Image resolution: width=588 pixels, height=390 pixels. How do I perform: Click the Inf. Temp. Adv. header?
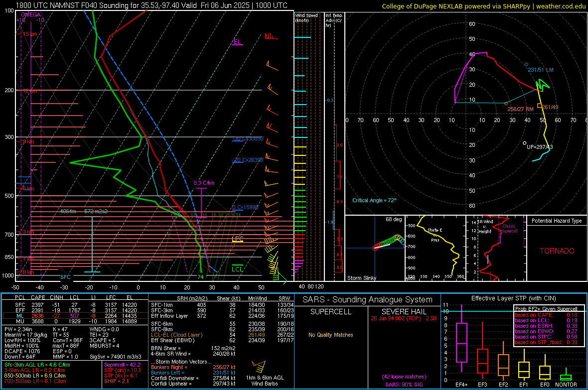pyautogui.click(x=334, y=20)
